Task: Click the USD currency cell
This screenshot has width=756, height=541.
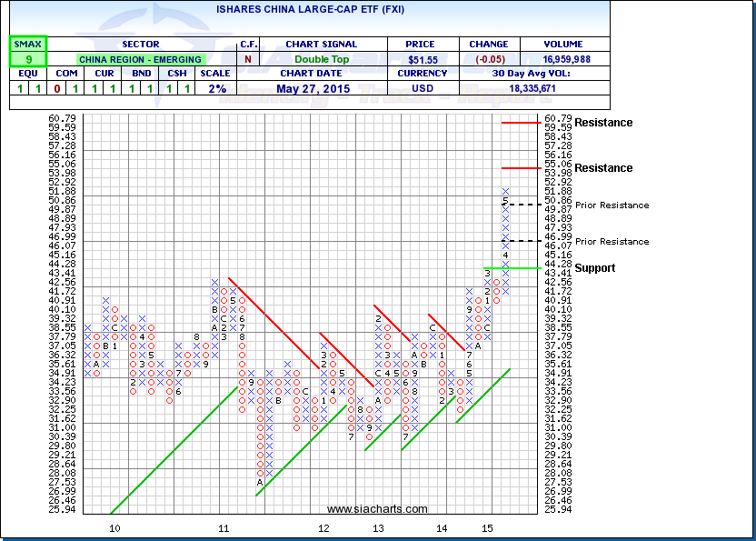Action: [424, 88]
